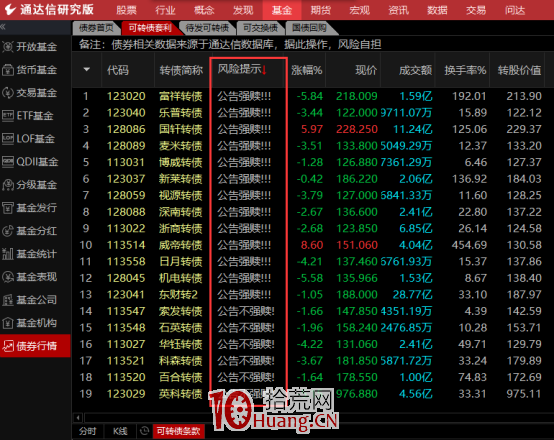The width and height of the screenshot is (554, 440).
Task: Select the 富祥转债 row name
Action: [x=181, y=96]
